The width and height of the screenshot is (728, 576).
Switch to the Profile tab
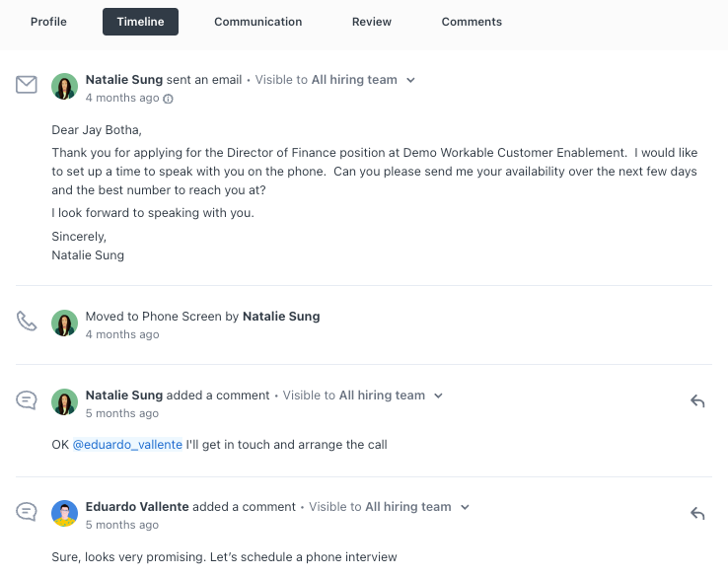(48, 22)
